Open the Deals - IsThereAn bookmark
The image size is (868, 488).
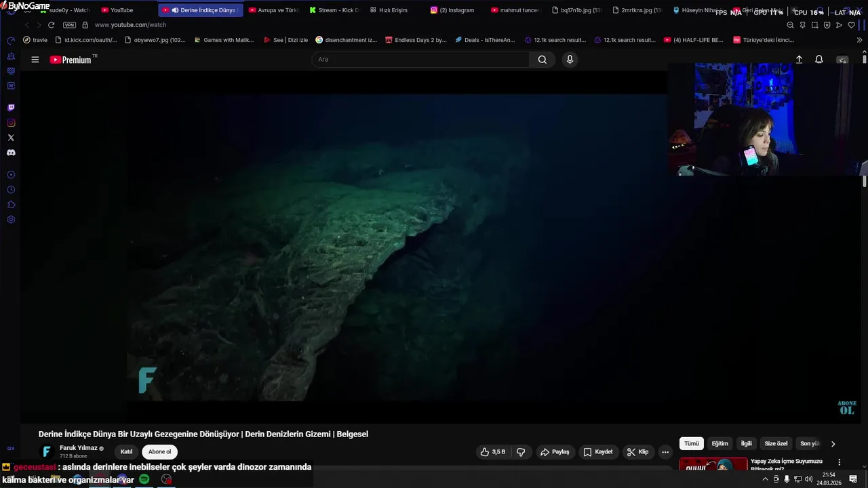point(485,40)
